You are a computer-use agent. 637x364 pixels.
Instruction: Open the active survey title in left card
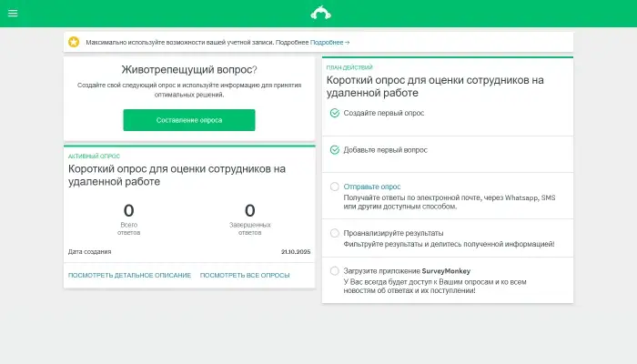(177, 175)
